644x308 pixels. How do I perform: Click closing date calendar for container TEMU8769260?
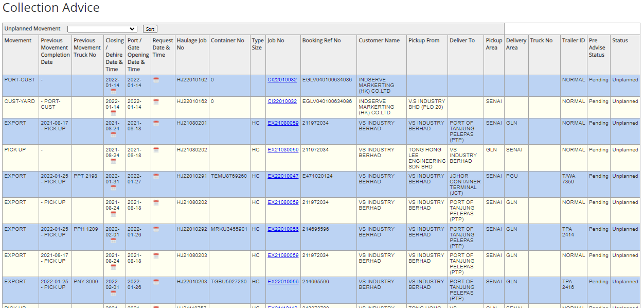113,187
